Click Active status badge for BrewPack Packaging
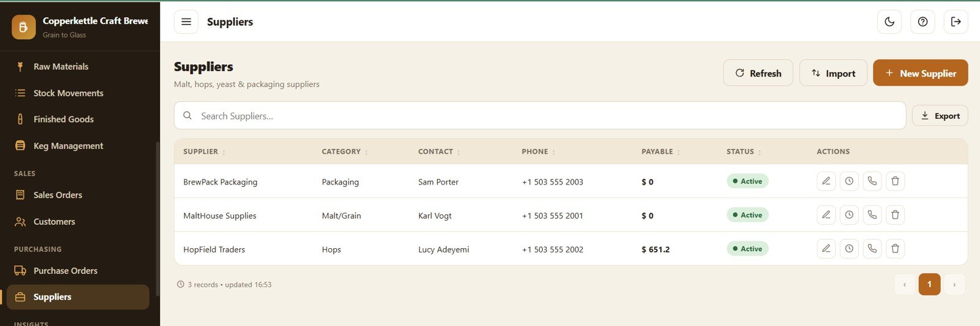The image size is (980, 326). point(747,181)
